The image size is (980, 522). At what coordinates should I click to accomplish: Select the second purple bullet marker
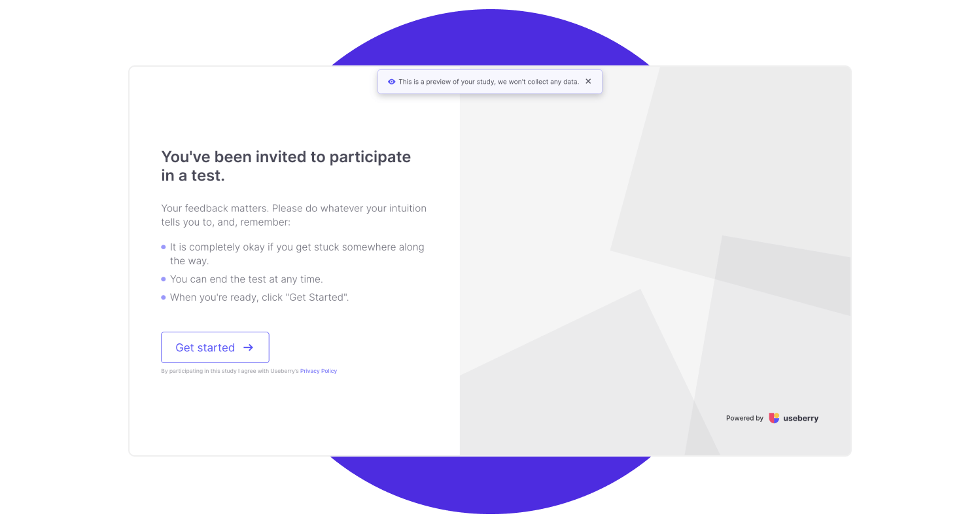162,279
